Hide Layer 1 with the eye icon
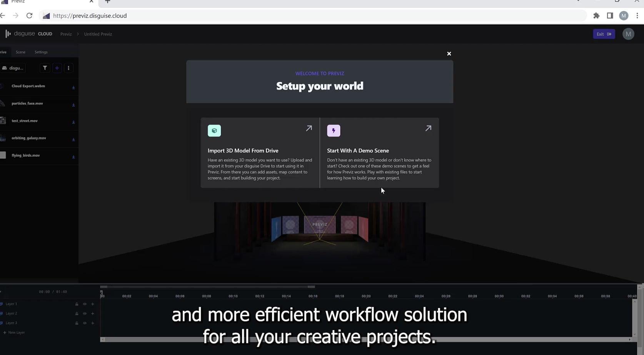Image resolution: width=644 pixels, height=355 pixels. [x=85, y=304]
